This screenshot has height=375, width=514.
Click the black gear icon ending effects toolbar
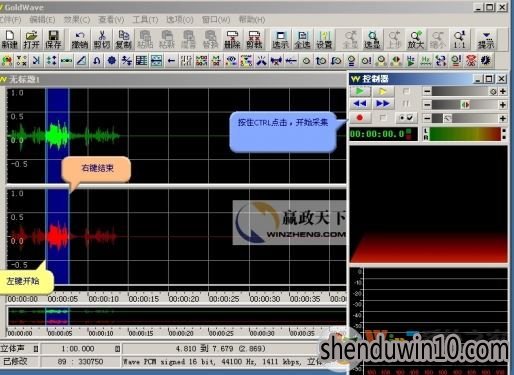[x=486, y=61]
